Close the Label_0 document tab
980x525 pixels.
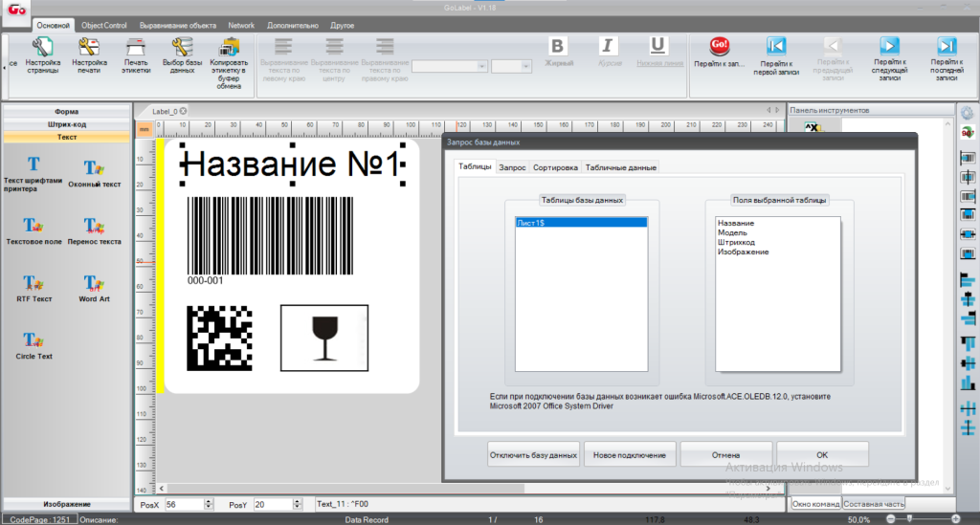click(x=183, y=111)
